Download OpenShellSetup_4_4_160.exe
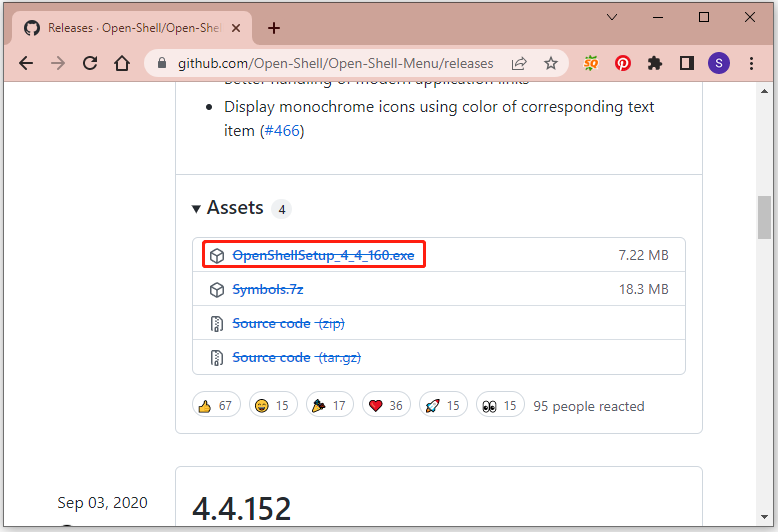778x532 pixels. 323,255
